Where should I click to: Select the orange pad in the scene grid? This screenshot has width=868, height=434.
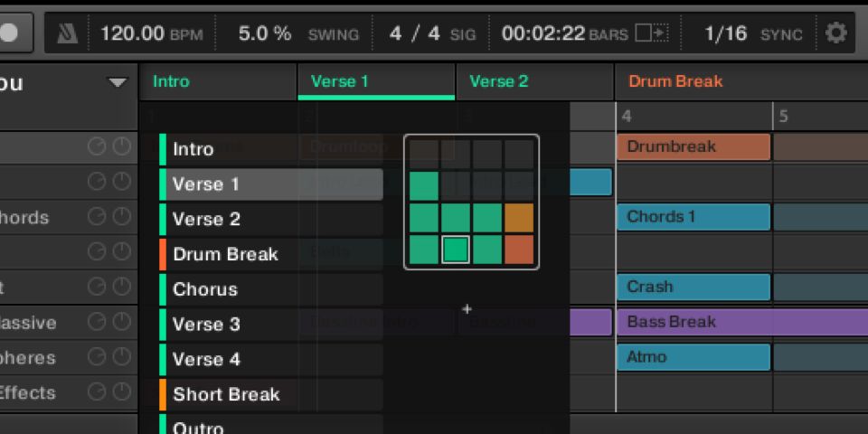click(x=519, y=218)
